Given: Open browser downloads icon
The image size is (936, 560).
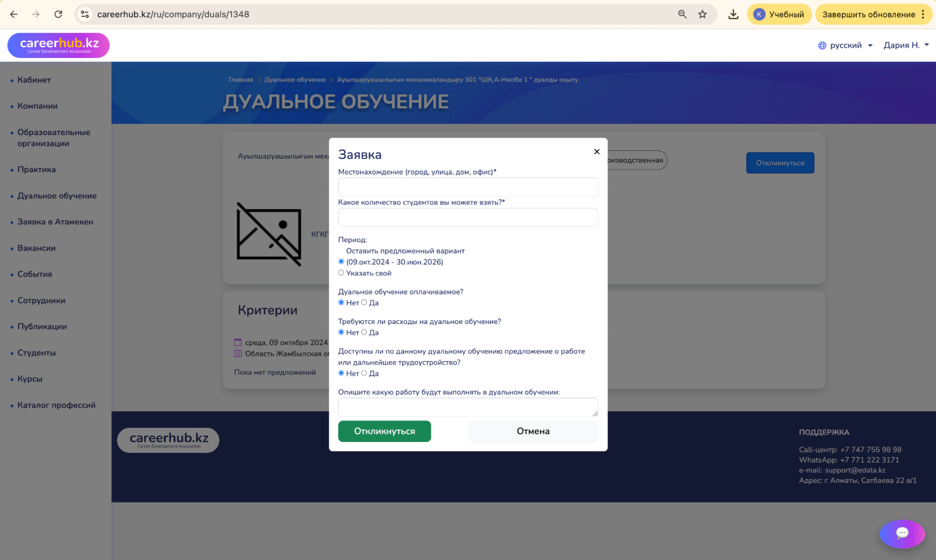Looking at the screenshot, I should (733, 14).
